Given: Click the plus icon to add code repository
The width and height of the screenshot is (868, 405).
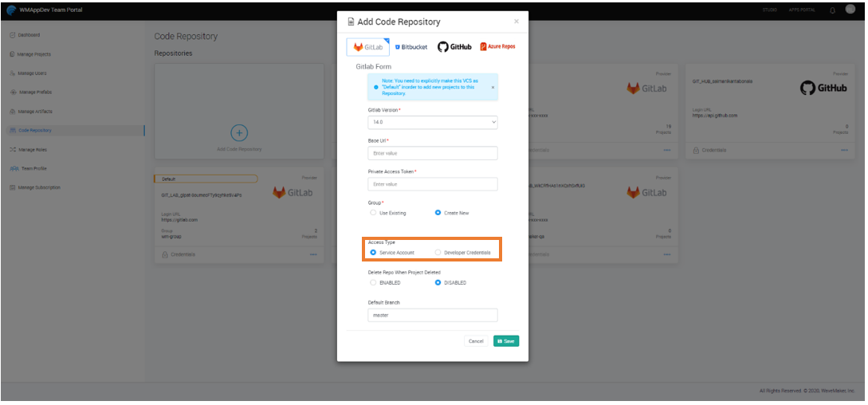Looking at the screenshot, I should tap(239, 132).
